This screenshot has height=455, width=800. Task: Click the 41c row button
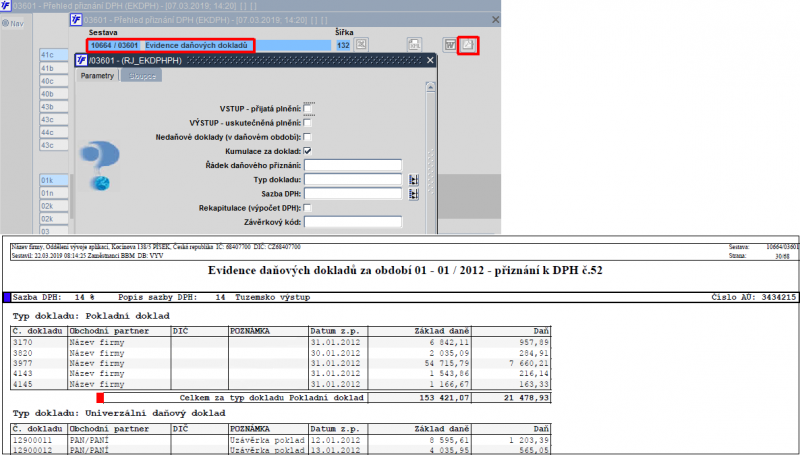pos(54,55)
